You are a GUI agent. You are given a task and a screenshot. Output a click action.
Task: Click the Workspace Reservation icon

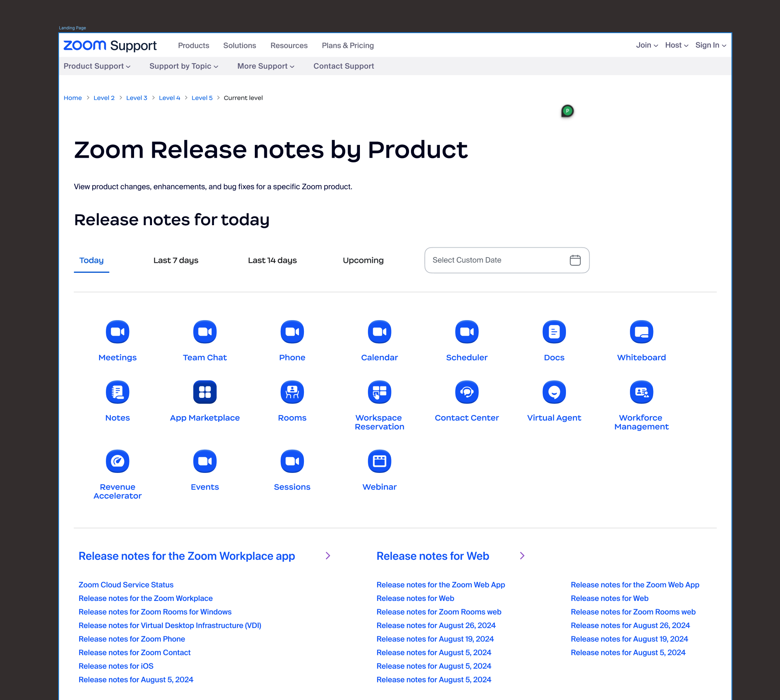tap(379, 392)
